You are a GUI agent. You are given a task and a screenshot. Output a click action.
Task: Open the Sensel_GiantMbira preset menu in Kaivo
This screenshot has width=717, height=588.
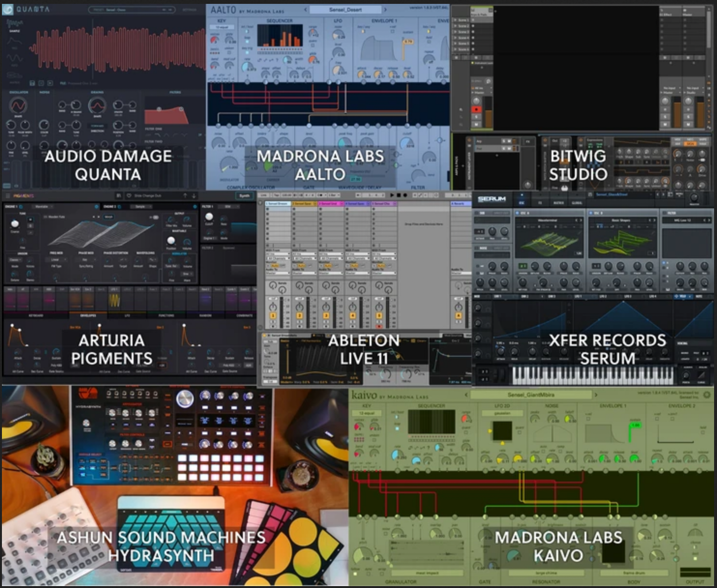point(531,395)
